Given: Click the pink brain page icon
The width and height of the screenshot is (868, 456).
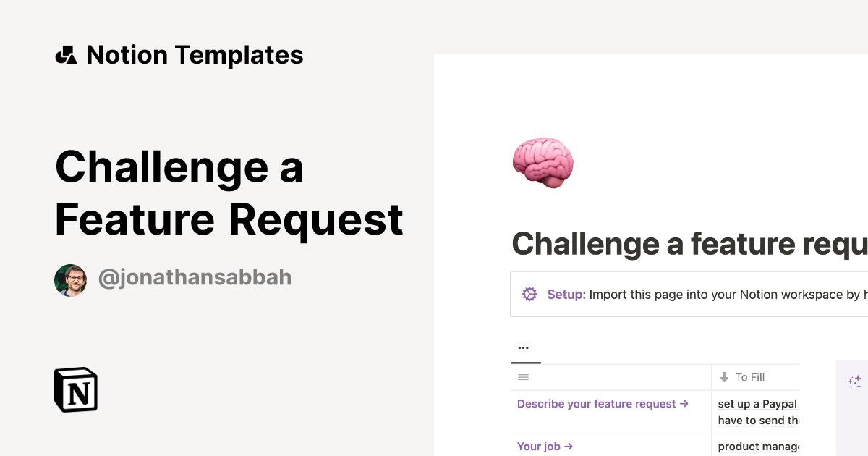Looking at the screenshot, I should point(542,162).
